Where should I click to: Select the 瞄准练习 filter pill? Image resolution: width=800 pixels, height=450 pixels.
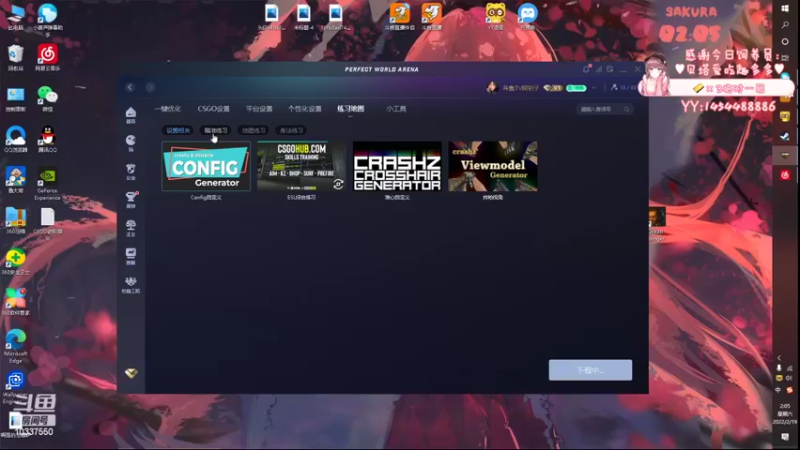pyautogui.click(x=216, y=131)
